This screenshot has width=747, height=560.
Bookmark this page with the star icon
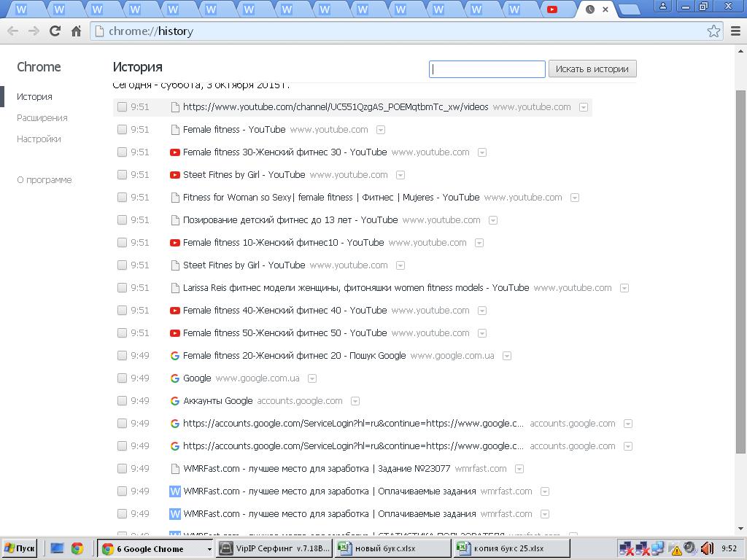pos(713,31)
